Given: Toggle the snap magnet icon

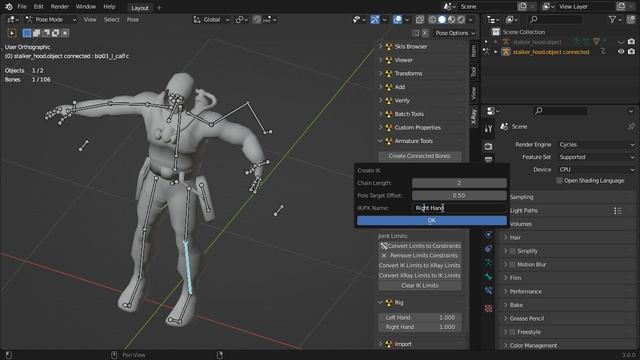Looking at the screenshot, I should click(257, 20).
